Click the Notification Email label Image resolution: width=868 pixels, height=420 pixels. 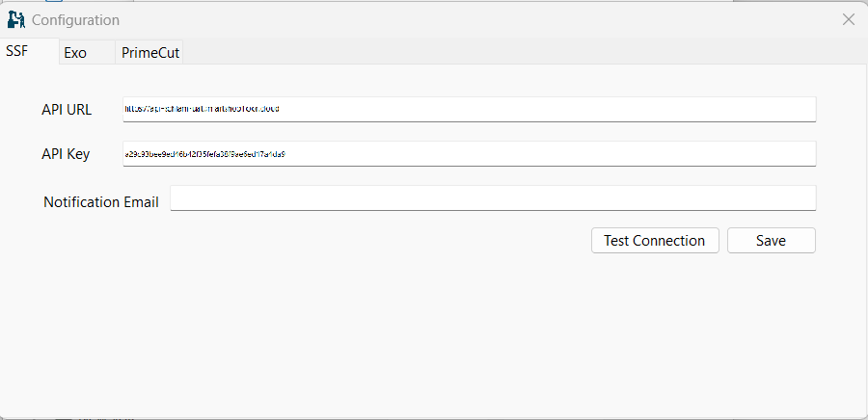point(100,202)
